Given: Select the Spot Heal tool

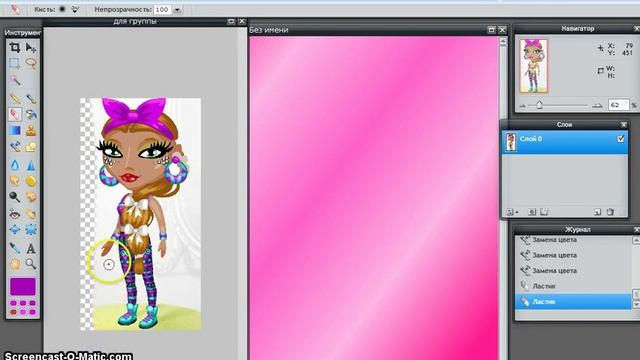Looking at the screenshot, I should pyautogui.click(x=31, y=213).
